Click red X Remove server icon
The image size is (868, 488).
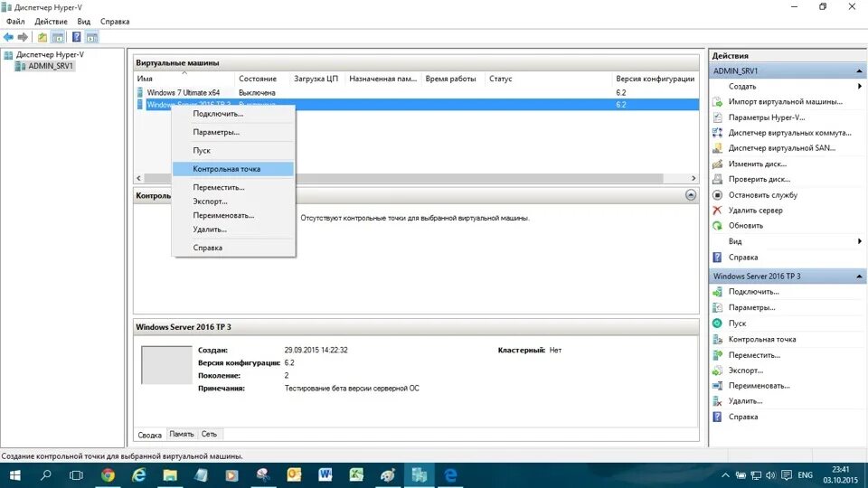717,211
